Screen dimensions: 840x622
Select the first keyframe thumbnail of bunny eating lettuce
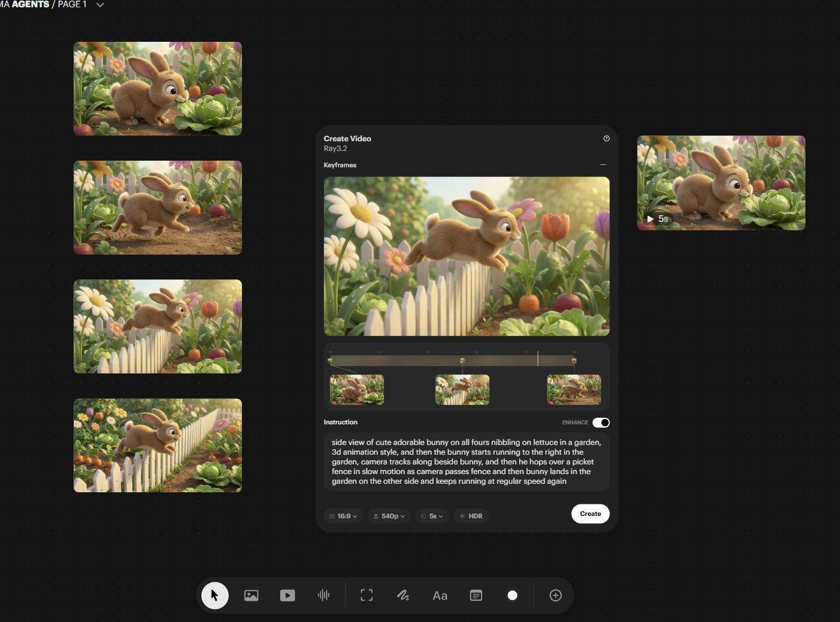click(357, 390)
